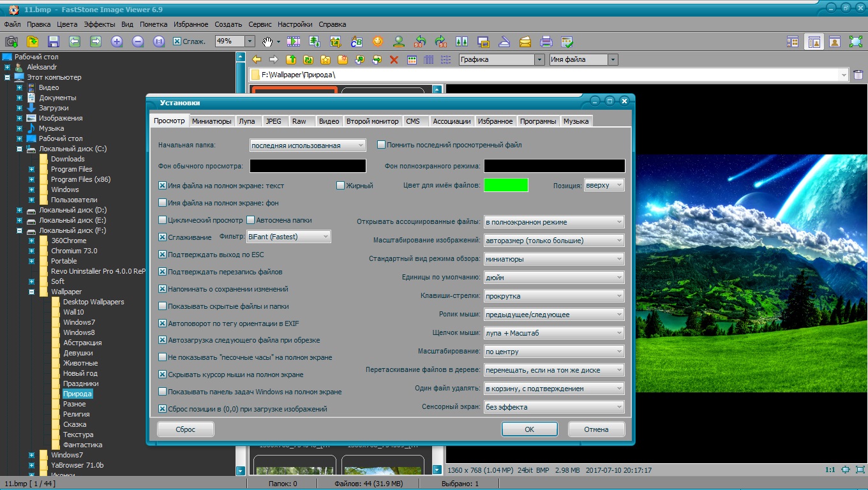Click the email envelope icon
This screenshot has height=490, width=868.
(x=525, y=41)
